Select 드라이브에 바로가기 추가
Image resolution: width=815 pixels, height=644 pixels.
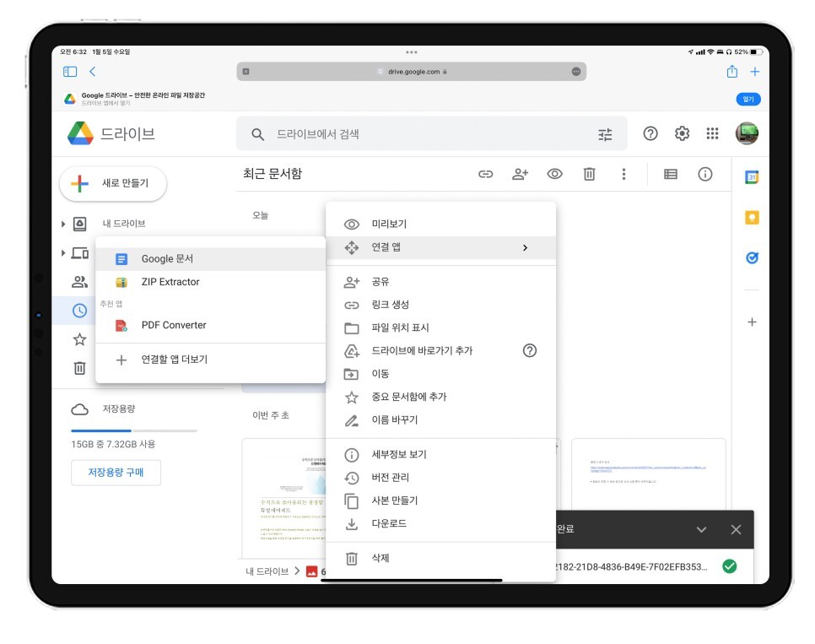tap(422, 350)
